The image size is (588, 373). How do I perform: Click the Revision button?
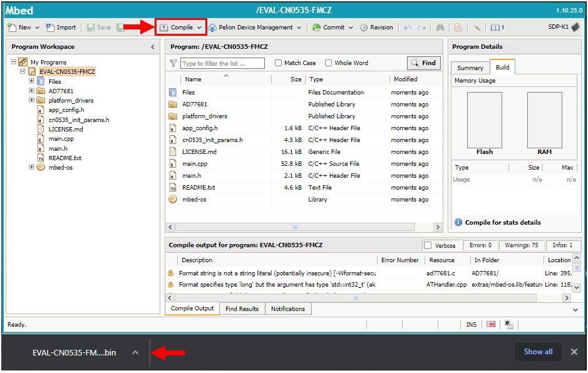click(376, 28)
